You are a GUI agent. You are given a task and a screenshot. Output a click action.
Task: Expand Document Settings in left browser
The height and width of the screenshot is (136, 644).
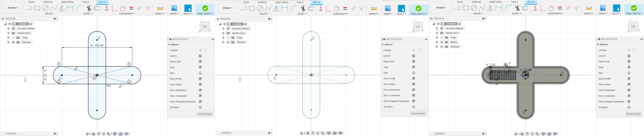[x=9, y=28]
